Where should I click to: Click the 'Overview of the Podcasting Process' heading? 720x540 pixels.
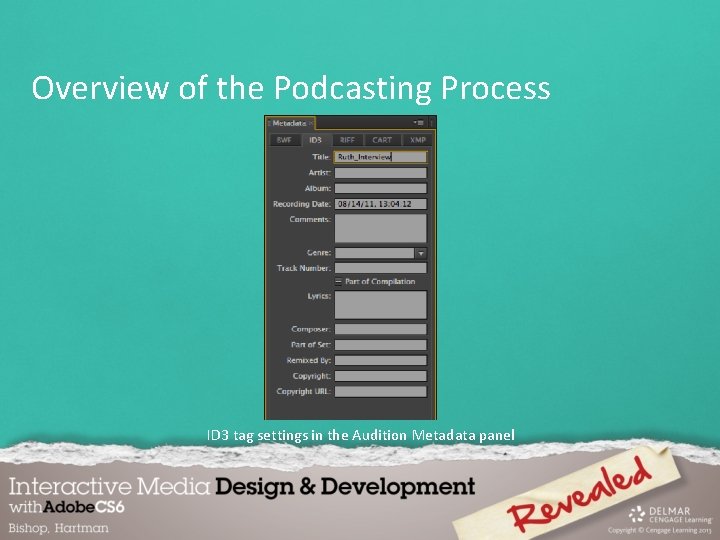[291, 88]
